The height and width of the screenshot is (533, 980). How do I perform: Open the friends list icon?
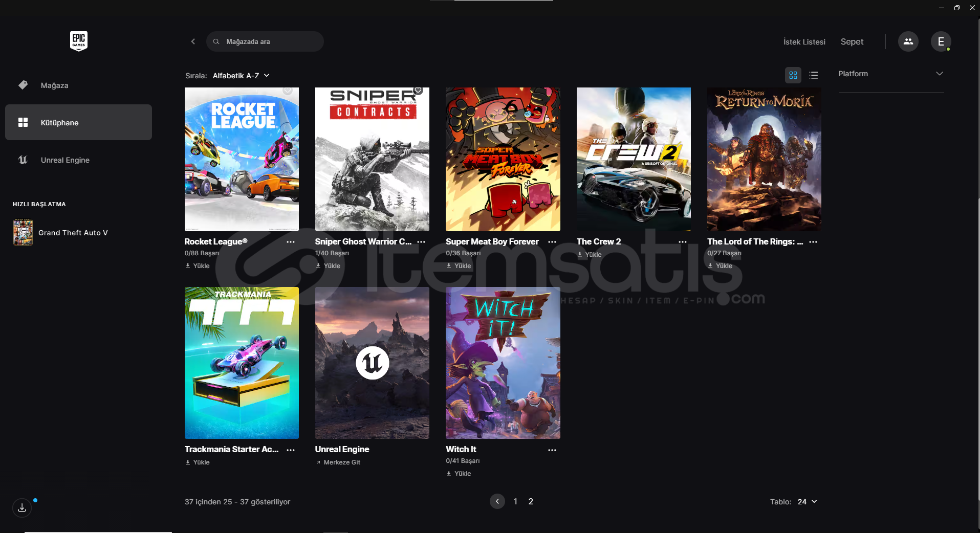tap(908, 41)
